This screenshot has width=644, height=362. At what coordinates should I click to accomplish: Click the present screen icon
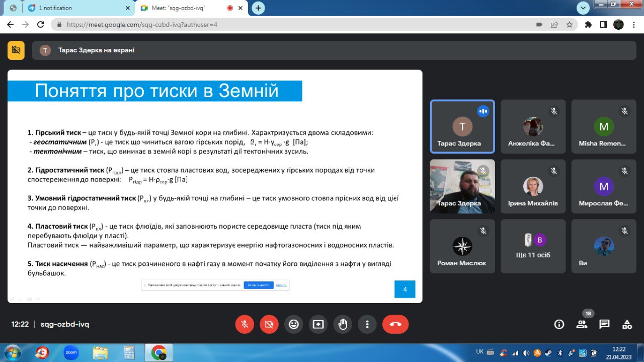click(318, 324)
